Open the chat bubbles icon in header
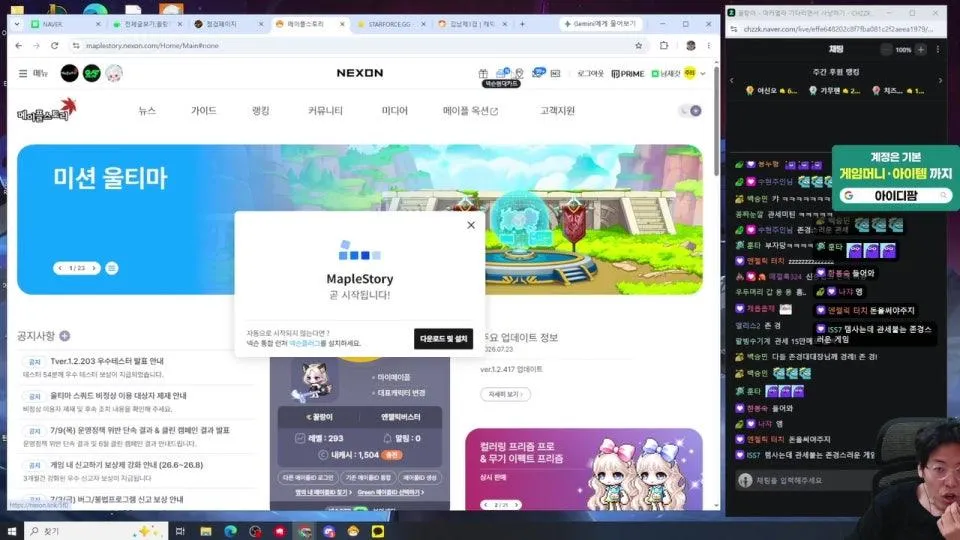This screenshot has height=540, width=960. pos(538,73)
